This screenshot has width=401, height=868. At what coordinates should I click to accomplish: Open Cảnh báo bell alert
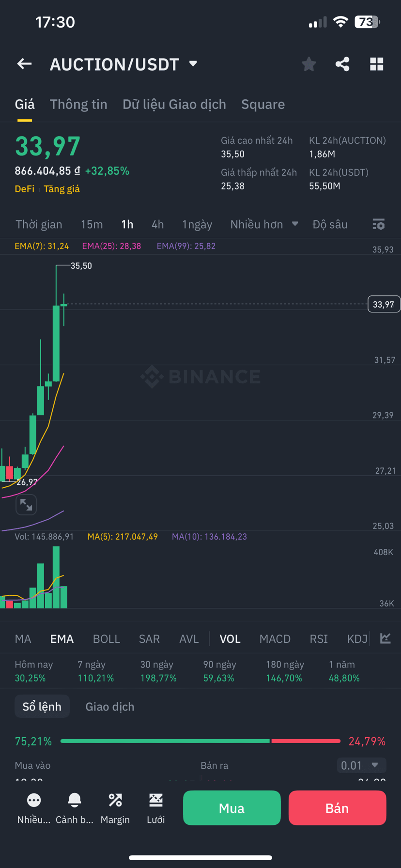75,807
